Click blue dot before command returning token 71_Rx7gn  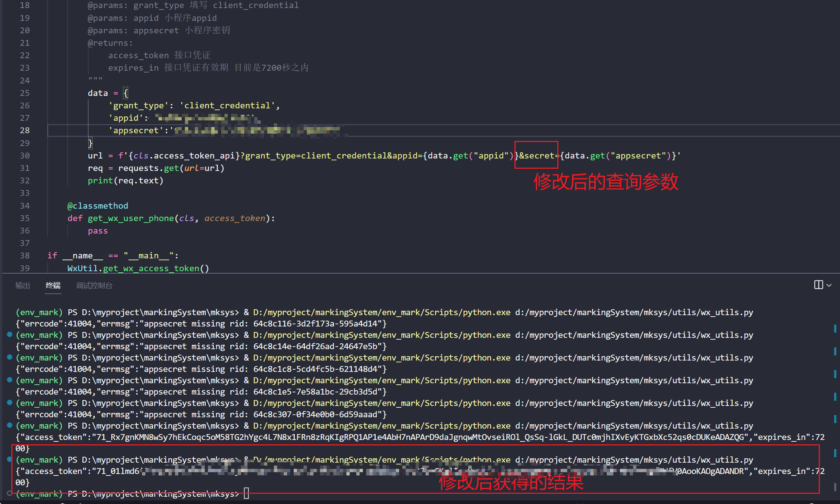coord(10,425)
